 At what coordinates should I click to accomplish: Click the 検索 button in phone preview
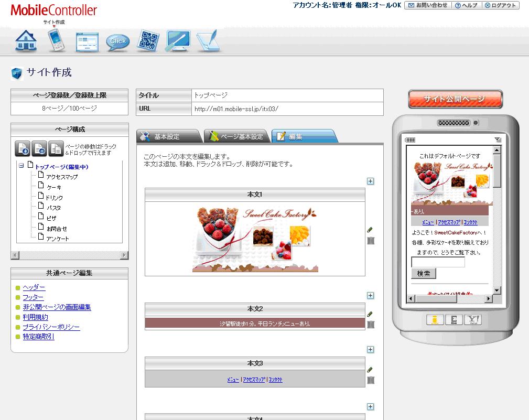tap(424, 273)
